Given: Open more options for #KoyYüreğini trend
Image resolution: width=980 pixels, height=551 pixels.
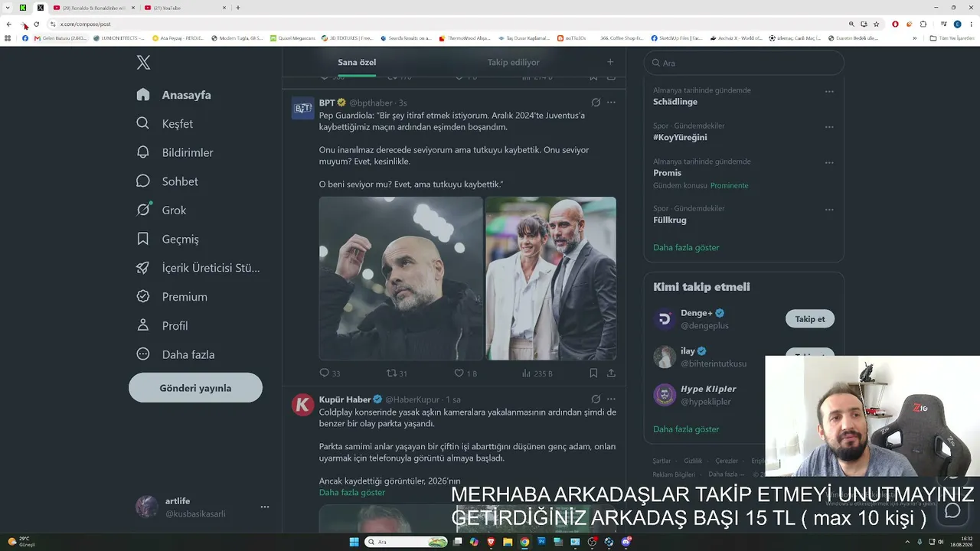Looking at the screenshot, I should point(829,127).
